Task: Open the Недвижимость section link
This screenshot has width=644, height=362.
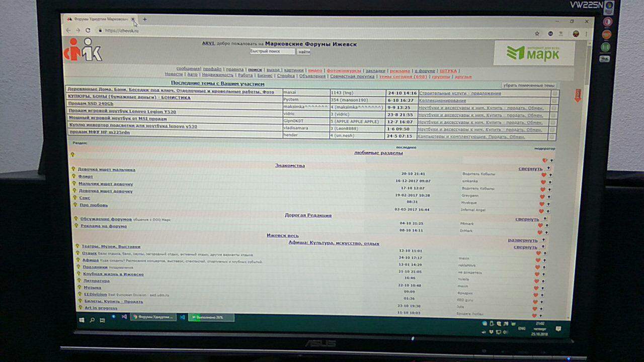Action: [218, 75]
